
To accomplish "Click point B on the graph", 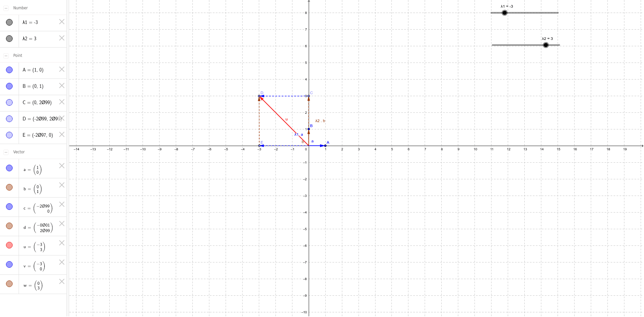I will pyautogui.click(x=309, y=129).
